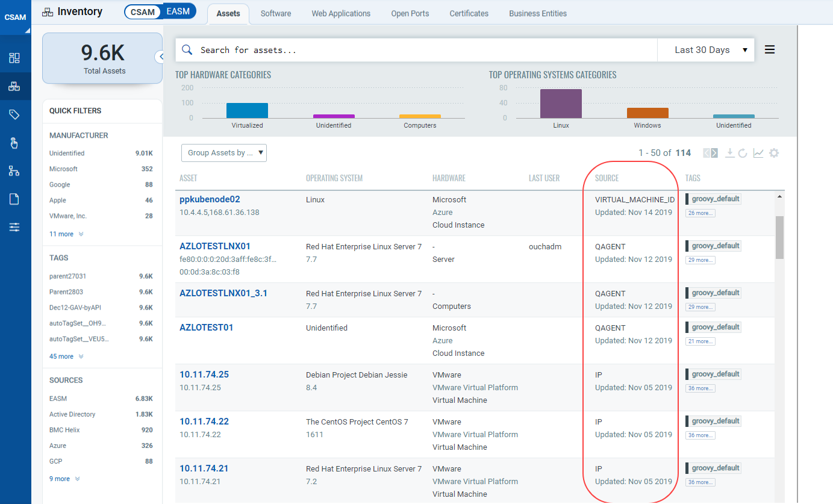Image resolution: width=833 pixels, height=504 pixels.
Task: Open the Inventory icon in left sidebar
Action: (x=14, y=87)
